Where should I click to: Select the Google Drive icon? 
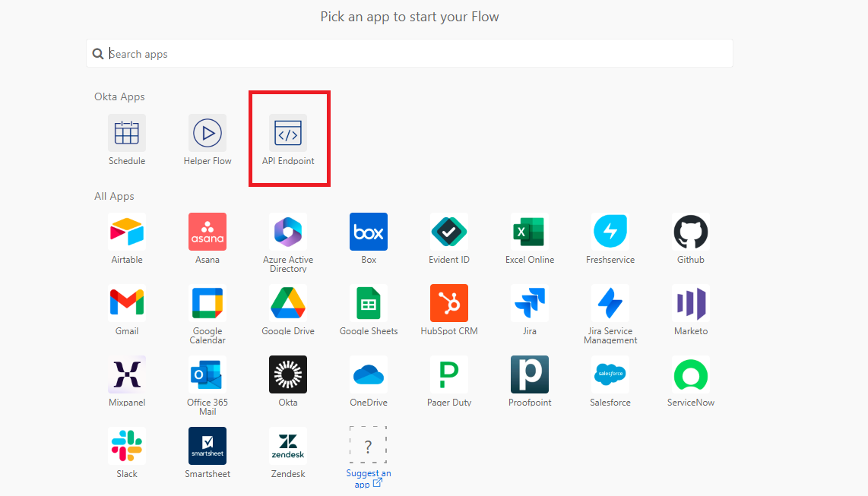288,303
